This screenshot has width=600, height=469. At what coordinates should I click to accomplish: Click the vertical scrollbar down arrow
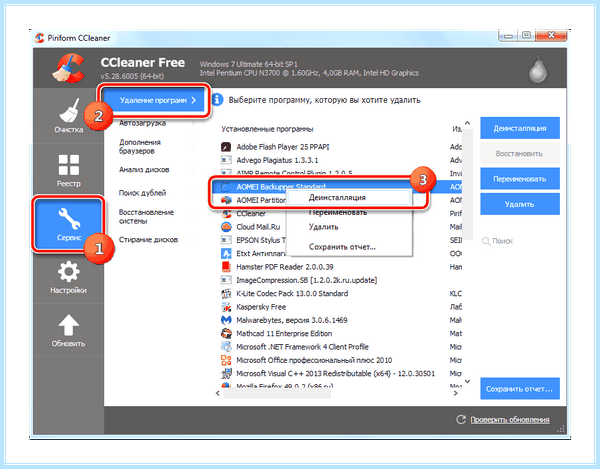[x=467, y=381]
